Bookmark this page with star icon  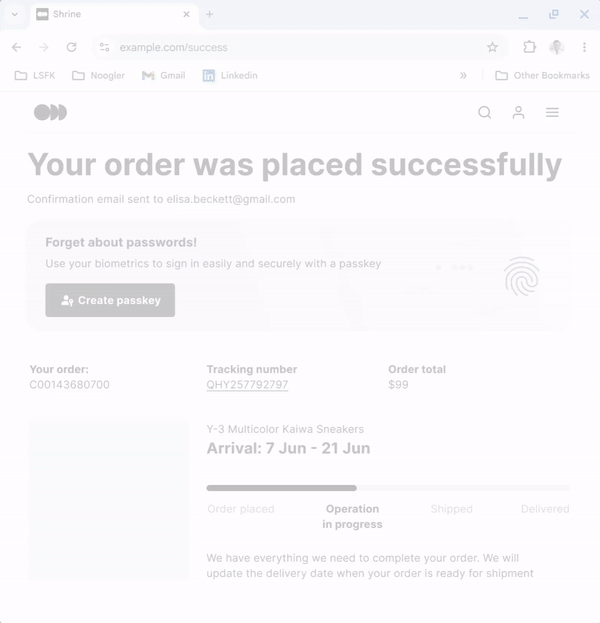[x=492, y=47]
